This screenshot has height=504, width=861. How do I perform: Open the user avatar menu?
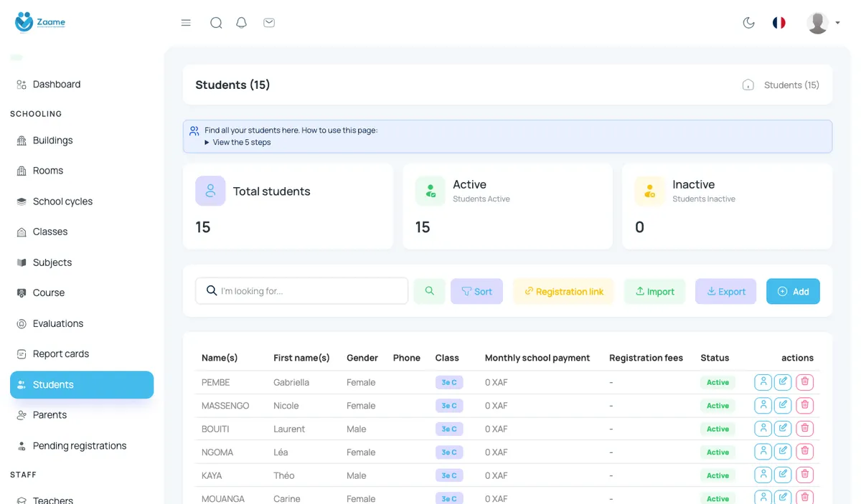(823, 23)
